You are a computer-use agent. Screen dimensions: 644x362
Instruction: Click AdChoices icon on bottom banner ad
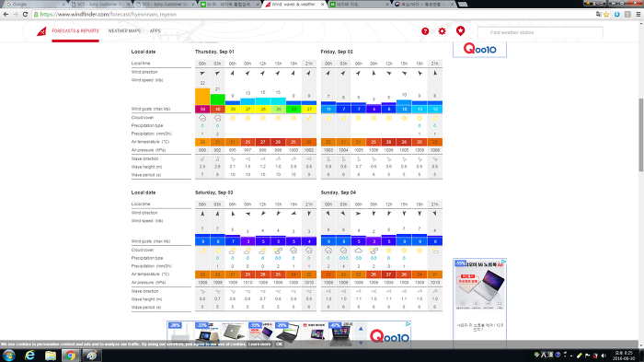(x=408, y=323)
